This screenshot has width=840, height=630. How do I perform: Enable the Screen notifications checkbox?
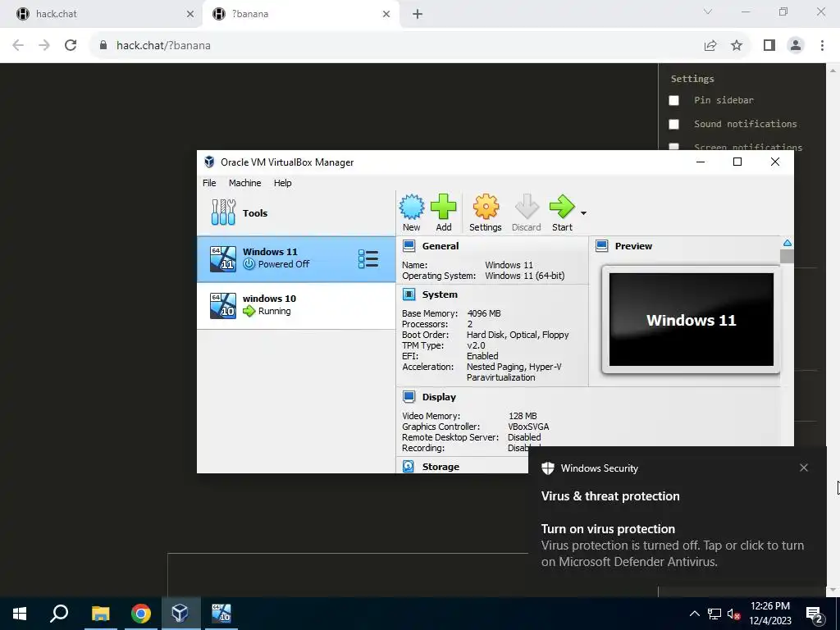tap(674, 146)
